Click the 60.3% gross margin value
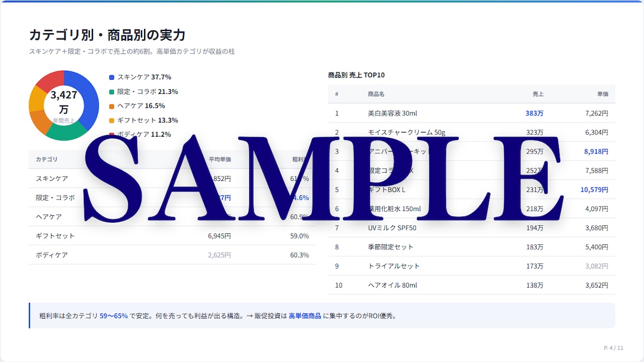The image size is (644, 362). tap(299, 255)
